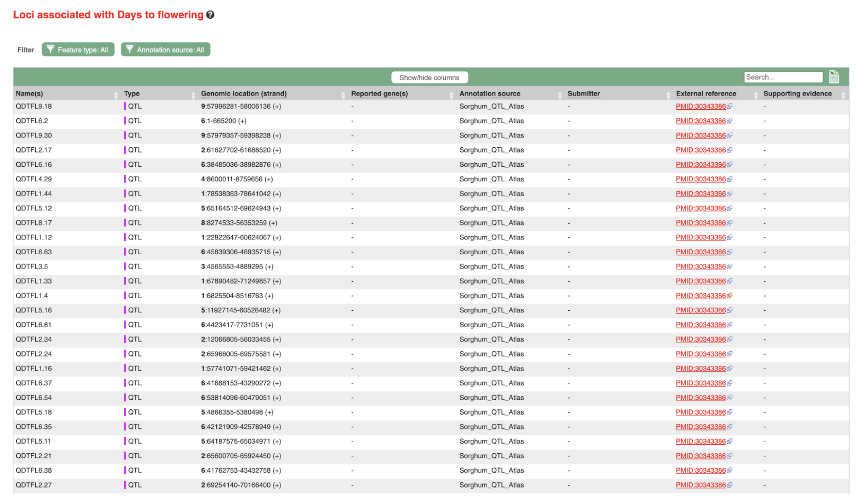Sort by Annotation source column arrows
This screenshot has height=504, width=858.
[560, 95]
